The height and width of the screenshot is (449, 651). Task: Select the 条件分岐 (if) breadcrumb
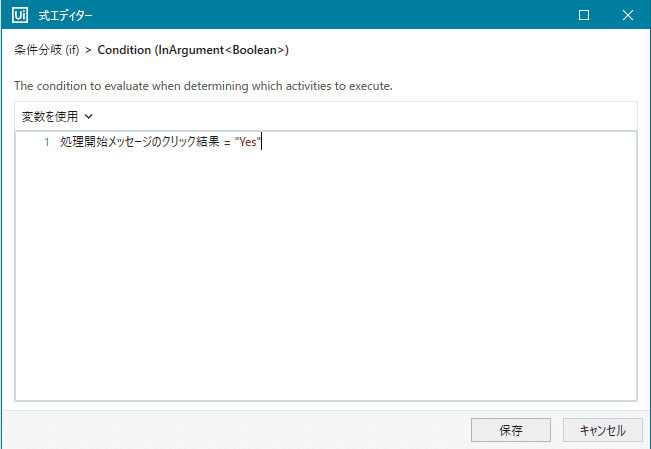coord(46,50)
